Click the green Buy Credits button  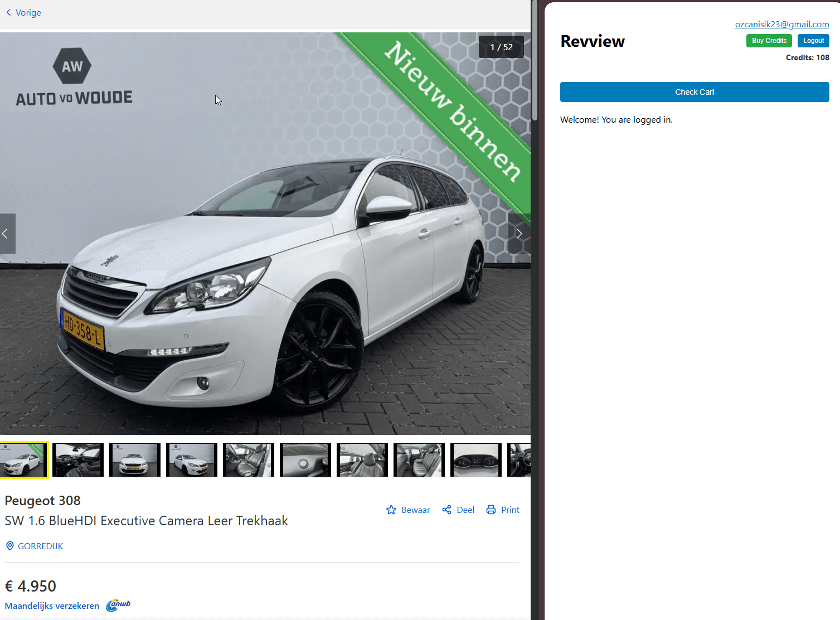click(769, 40)
